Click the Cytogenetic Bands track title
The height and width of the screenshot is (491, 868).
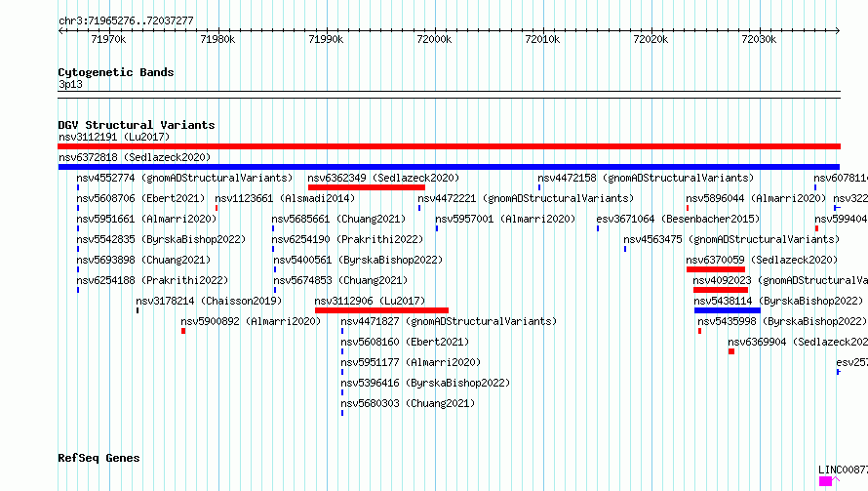coord(116,72)
